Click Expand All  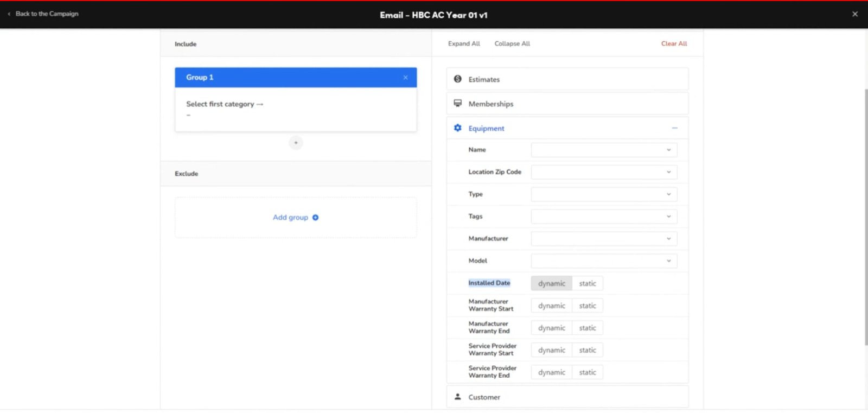click(464, 43)
